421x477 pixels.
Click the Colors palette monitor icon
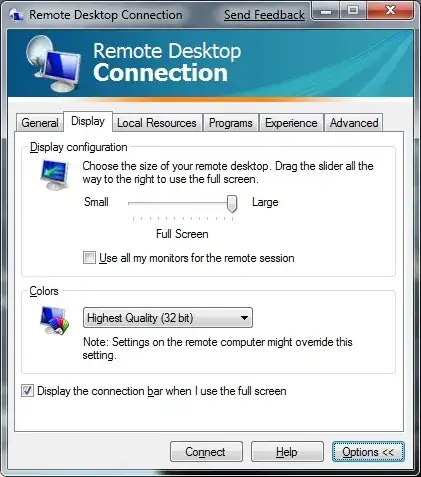click(54, 321)
